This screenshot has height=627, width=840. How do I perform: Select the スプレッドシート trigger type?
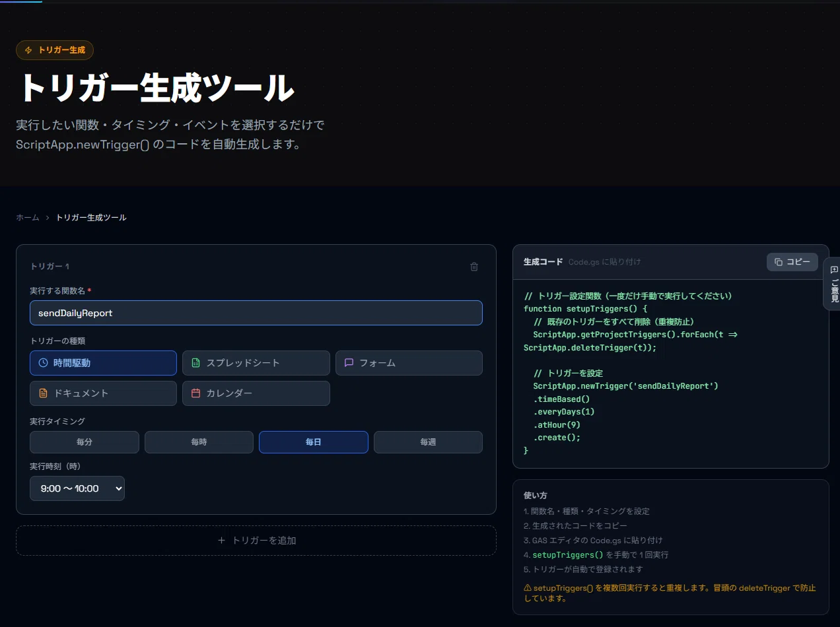(x=256, y=363)
